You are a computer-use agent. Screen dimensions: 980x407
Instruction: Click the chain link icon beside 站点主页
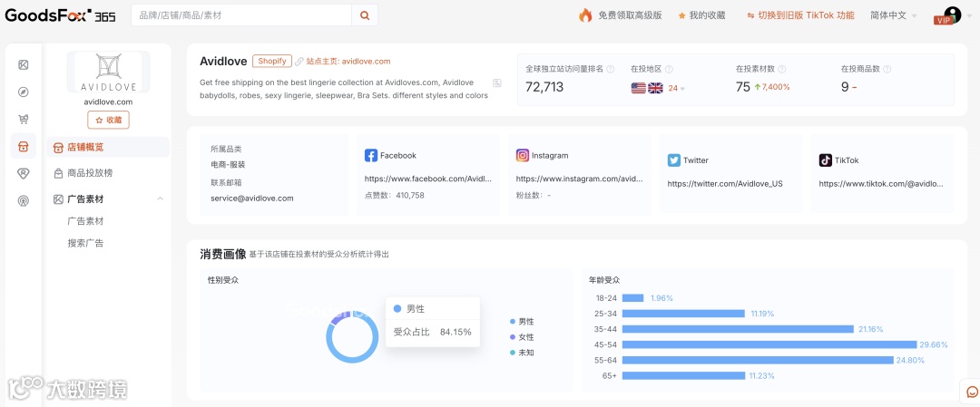click(x=299, y=61)
